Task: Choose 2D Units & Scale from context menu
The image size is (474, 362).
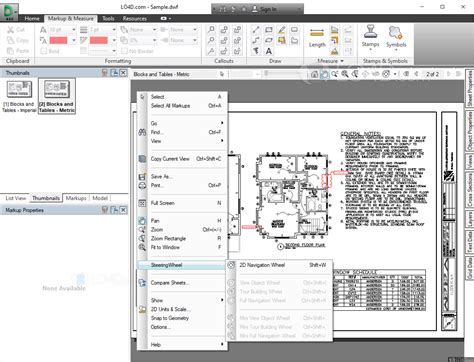Action: click(x=182, y=309)
